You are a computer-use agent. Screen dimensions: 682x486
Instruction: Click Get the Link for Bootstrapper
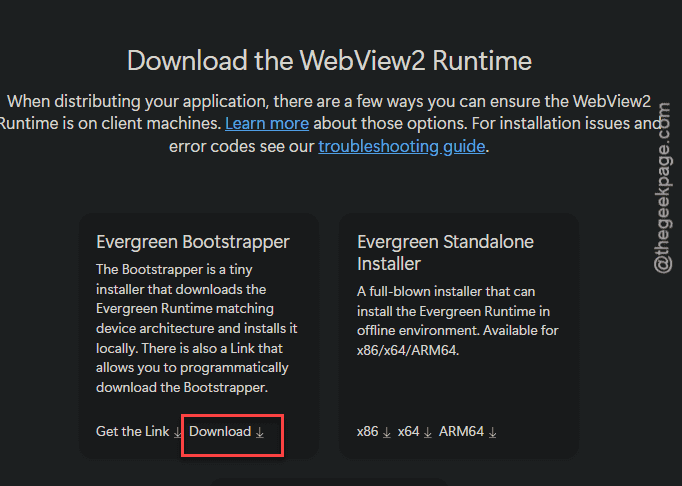(138, 432)
